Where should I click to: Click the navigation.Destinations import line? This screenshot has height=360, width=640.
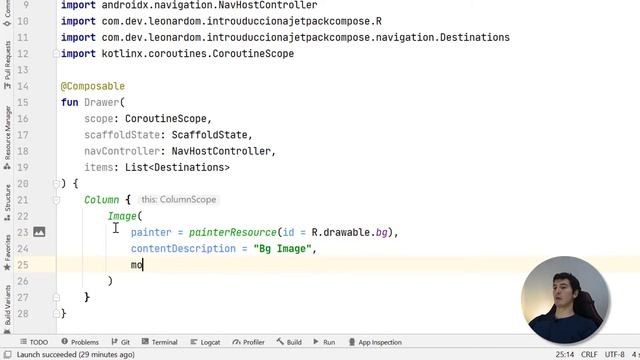click(x=285, y=37)
